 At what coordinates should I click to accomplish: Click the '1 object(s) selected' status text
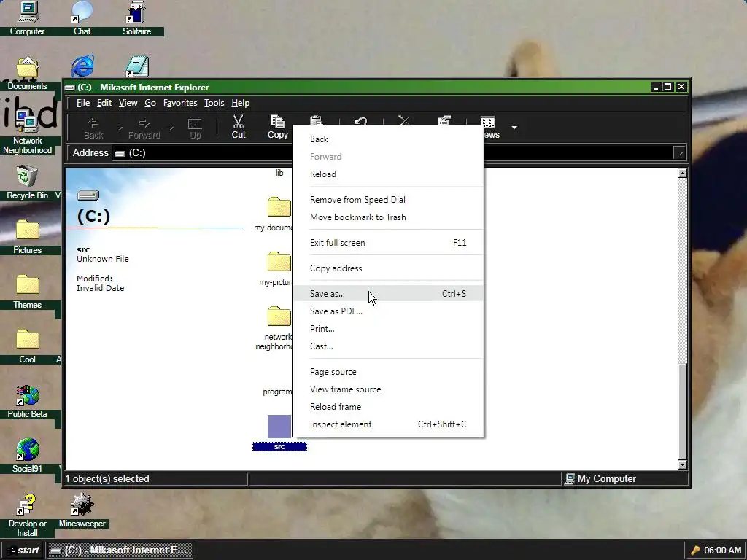[107, 479]
